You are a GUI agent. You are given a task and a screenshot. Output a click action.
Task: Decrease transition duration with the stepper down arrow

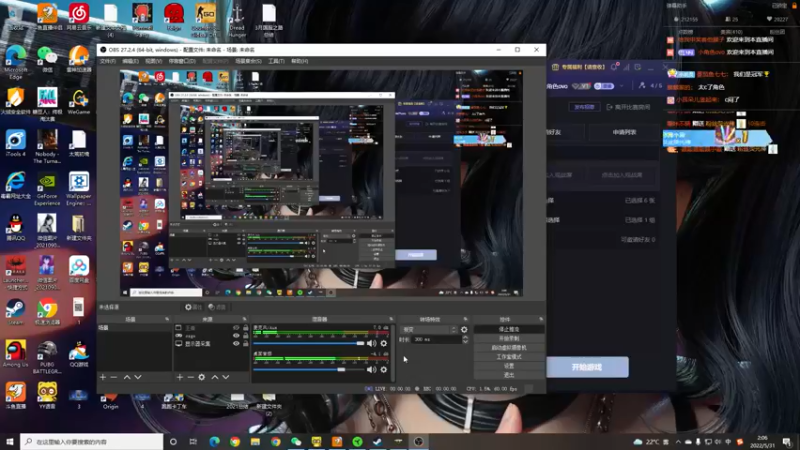pos(465,341)
